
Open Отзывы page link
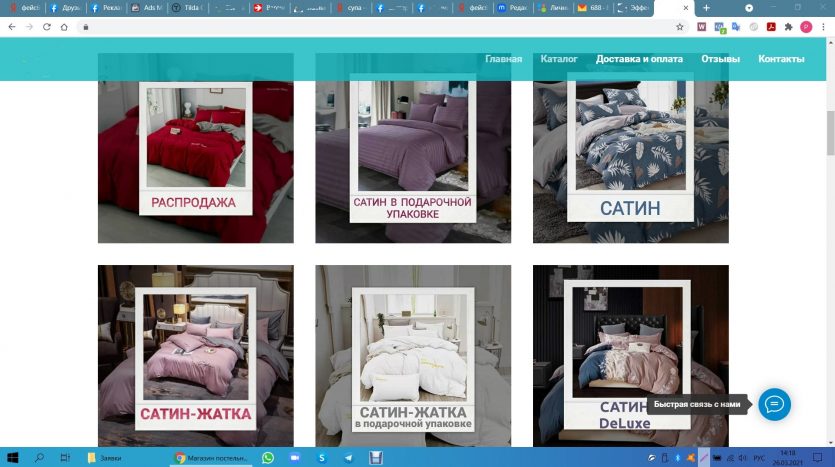[720, 59]
